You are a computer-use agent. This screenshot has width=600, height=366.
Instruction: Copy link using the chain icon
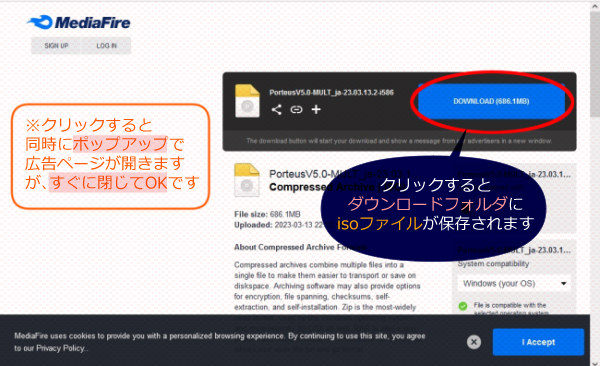[296, 110]
